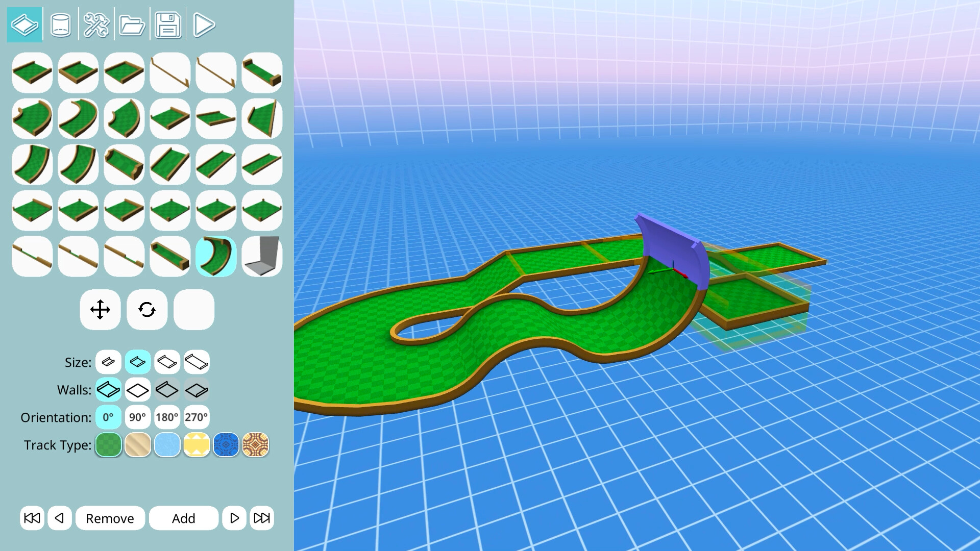The width and height of the screenshot is (980, 551).
Task: Select the no-walls option
Action: pyautogui.click(x=137, y=389)
